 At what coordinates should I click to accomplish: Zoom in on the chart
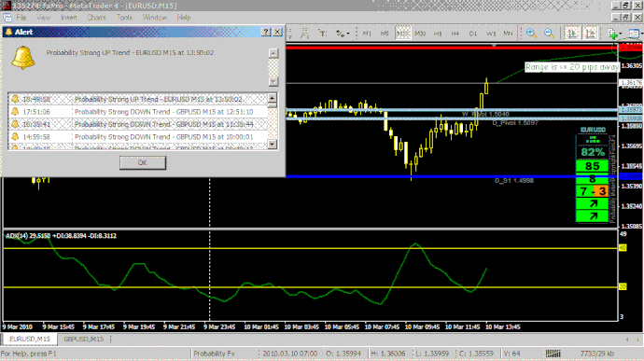tap(531, 34)
